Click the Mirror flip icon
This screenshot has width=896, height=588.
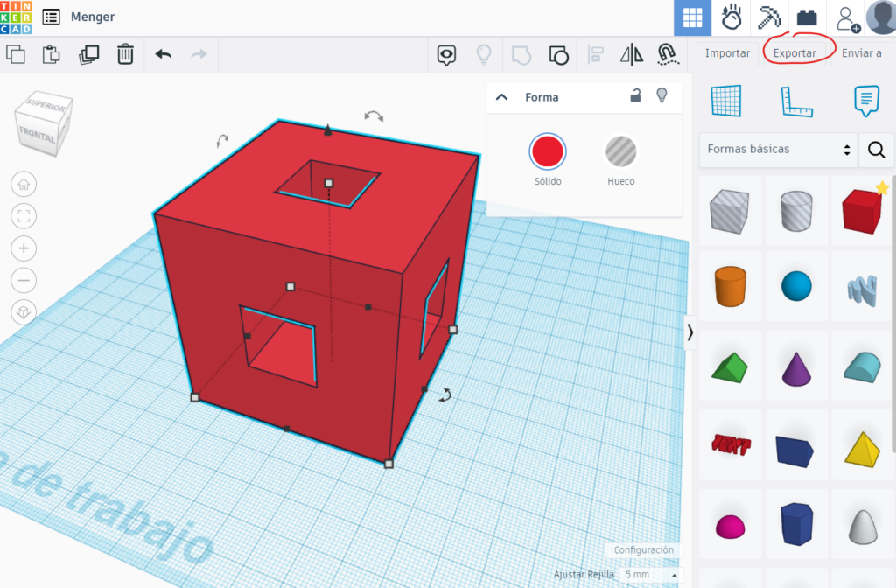[x=632, y=55]
